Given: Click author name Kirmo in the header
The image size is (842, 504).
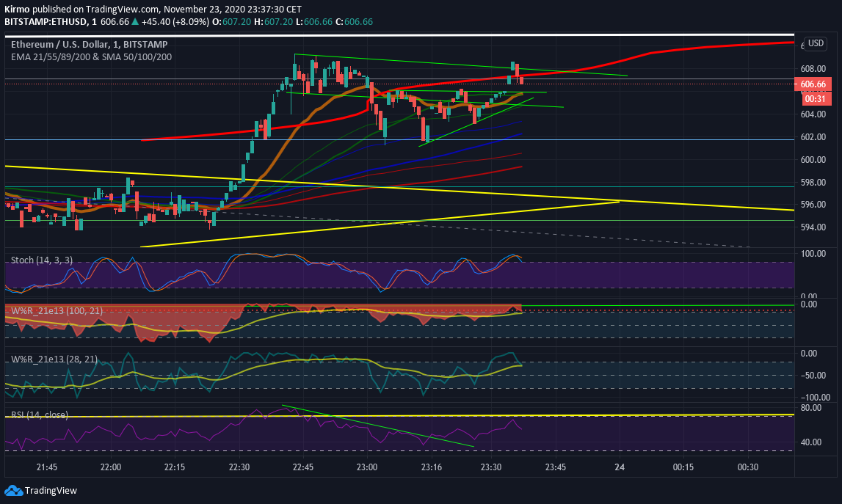Looking at the screenshot, I should pos(17,9).
